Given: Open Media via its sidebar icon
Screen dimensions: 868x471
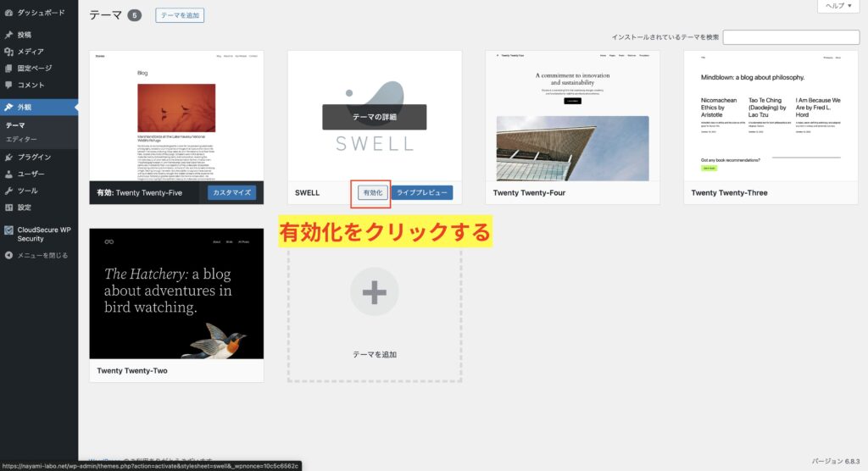Looking at the screenshot, I should click(x=8, y=52).
